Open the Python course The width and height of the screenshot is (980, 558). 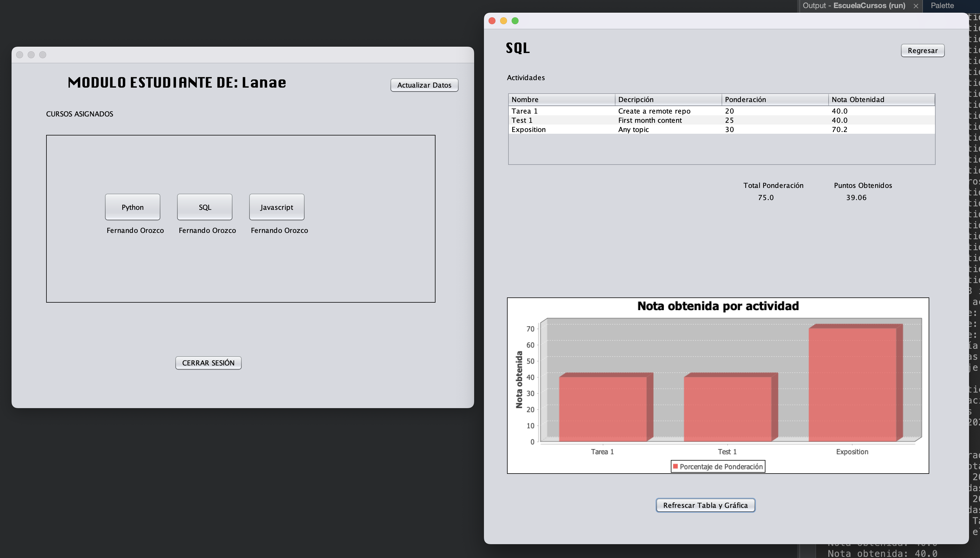pyautogui.click(x=132, y=207)
